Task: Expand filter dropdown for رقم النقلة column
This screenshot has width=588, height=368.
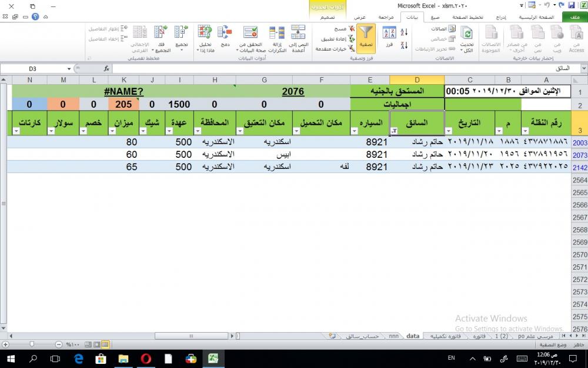Action: click(525, 131)
